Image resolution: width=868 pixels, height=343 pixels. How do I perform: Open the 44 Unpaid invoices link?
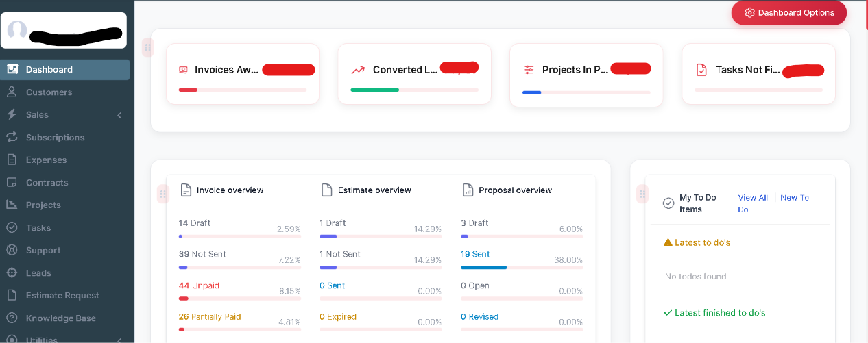199,285
